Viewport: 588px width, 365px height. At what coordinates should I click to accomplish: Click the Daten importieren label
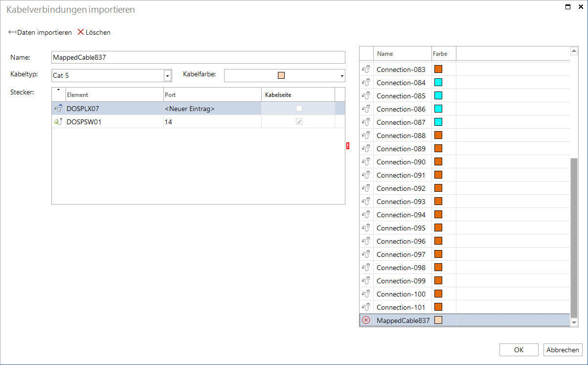tap(45, 32)
